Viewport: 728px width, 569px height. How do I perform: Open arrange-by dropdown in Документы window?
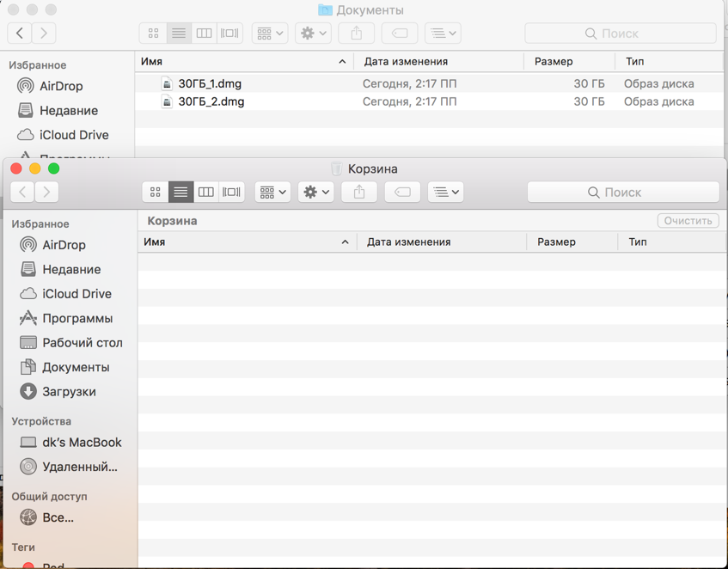(270, 34)
